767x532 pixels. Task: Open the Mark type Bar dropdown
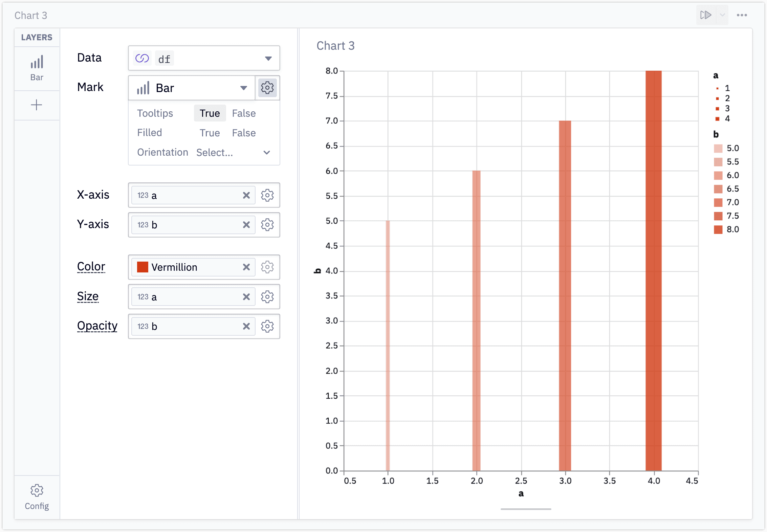pos(192,88)
